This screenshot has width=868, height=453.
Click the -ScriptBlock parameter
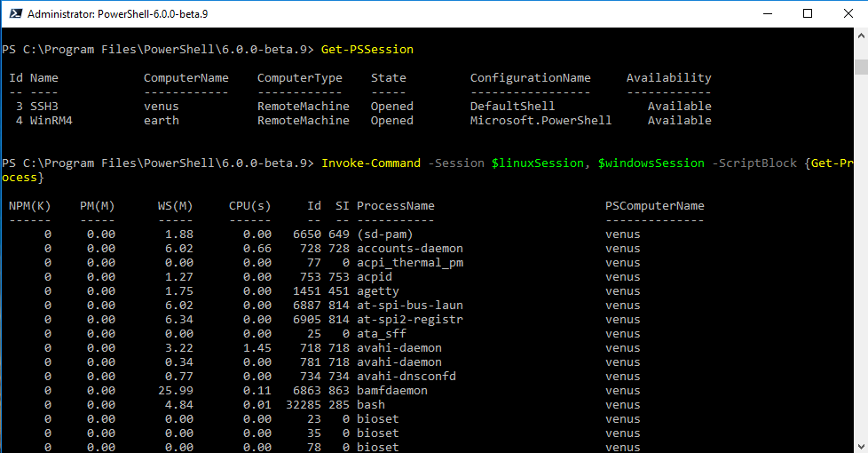click(754, 163)
